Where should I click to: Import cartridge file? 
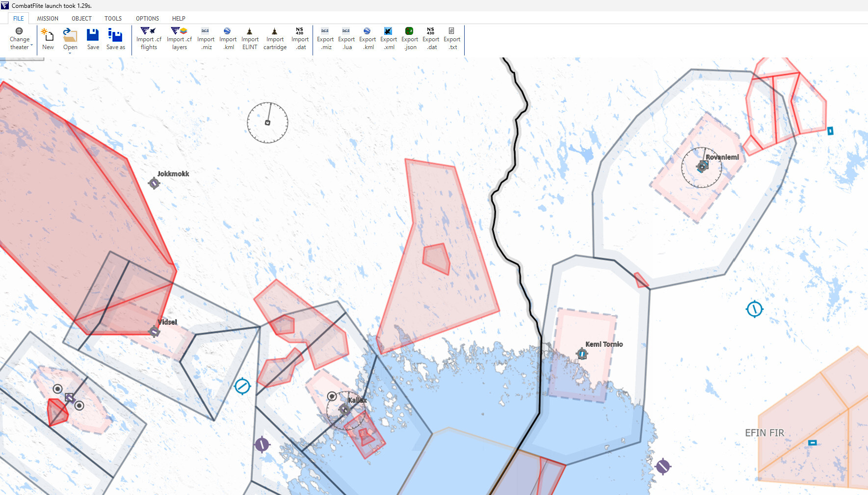pyautogui.click(x=275, y=39)
